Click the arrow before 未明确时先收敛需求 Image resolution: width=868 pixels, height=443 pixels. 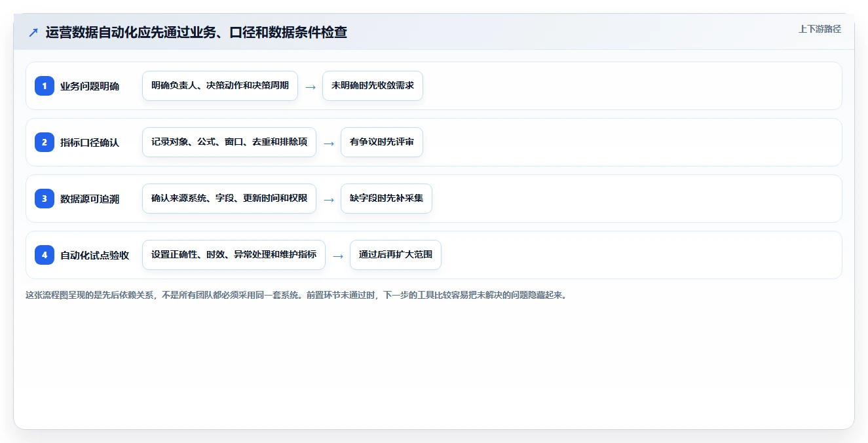311,87
